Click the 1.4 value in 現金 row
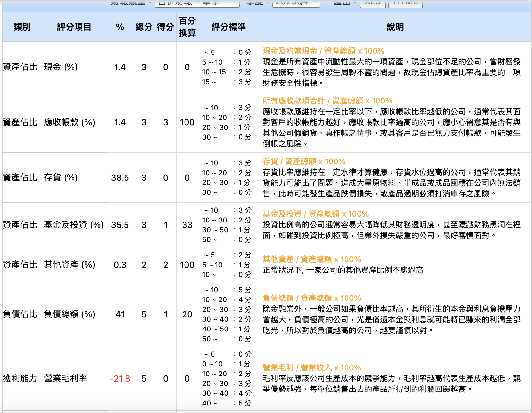Screen dimensions: 532x413 point(120,67)
